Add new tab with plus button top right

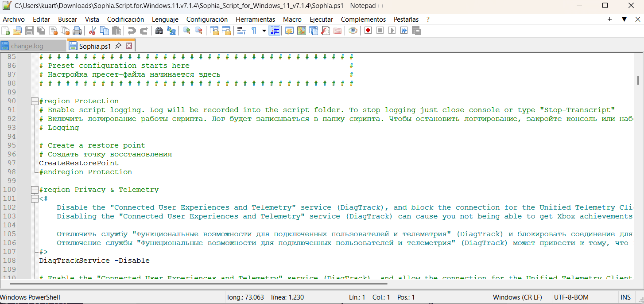(x=610, y=19)
